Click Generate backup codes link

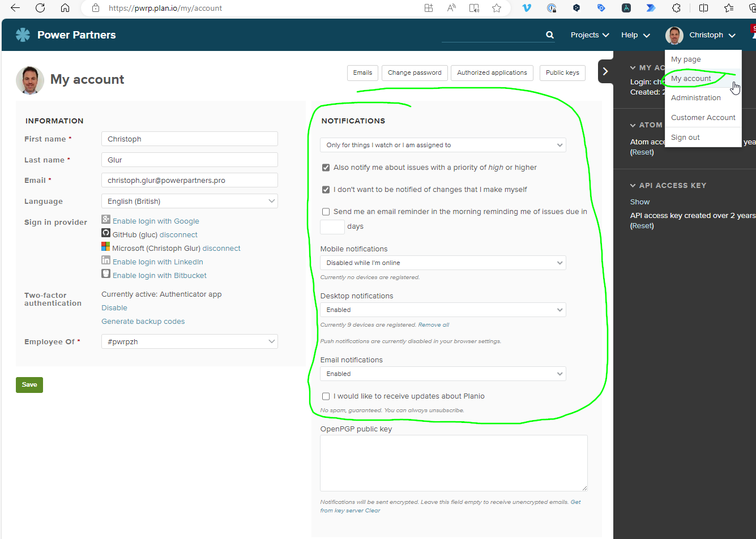143,322
